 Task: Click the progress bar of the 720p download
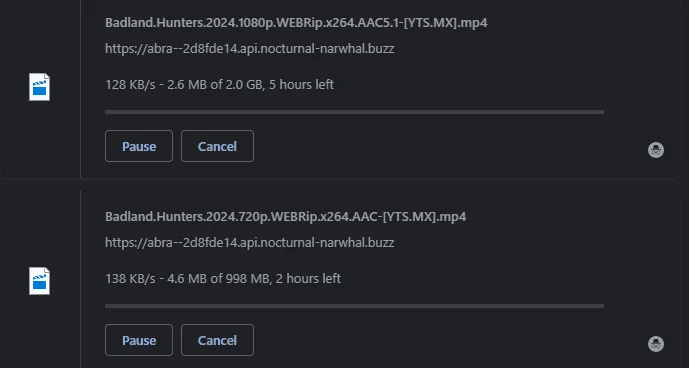(354, 306)
